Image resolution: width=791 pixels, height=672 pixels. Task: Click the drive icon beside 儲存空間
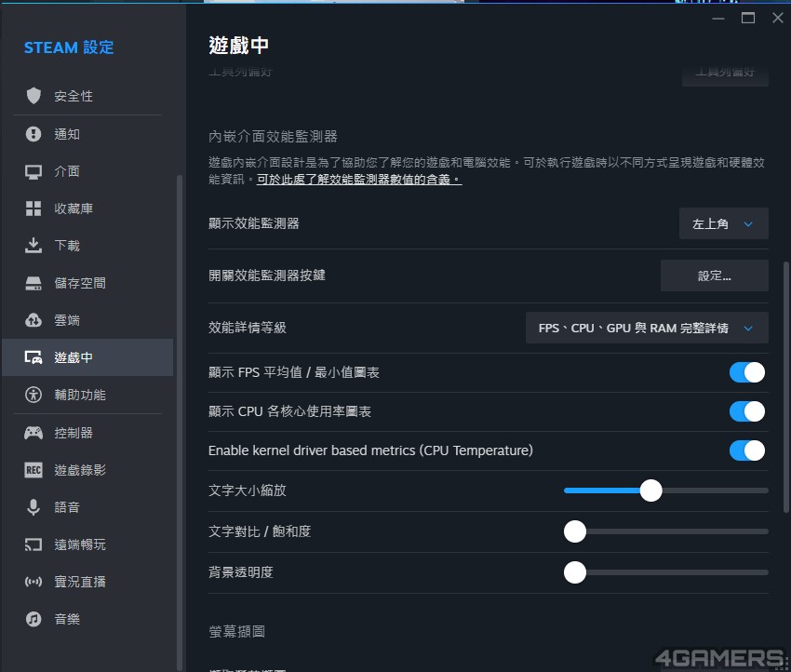tap(34, 283)
